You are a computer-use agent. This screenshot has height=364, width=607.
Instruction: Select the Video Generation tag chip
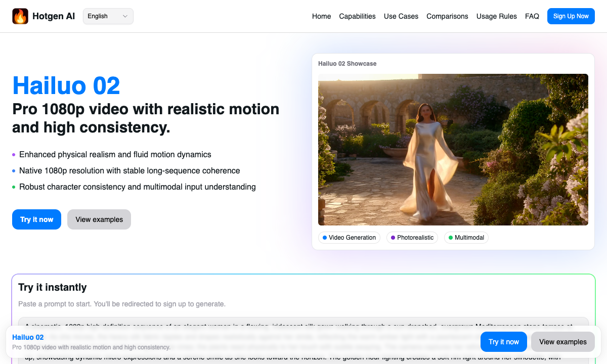pyautogui.click(x=349, y=238)
